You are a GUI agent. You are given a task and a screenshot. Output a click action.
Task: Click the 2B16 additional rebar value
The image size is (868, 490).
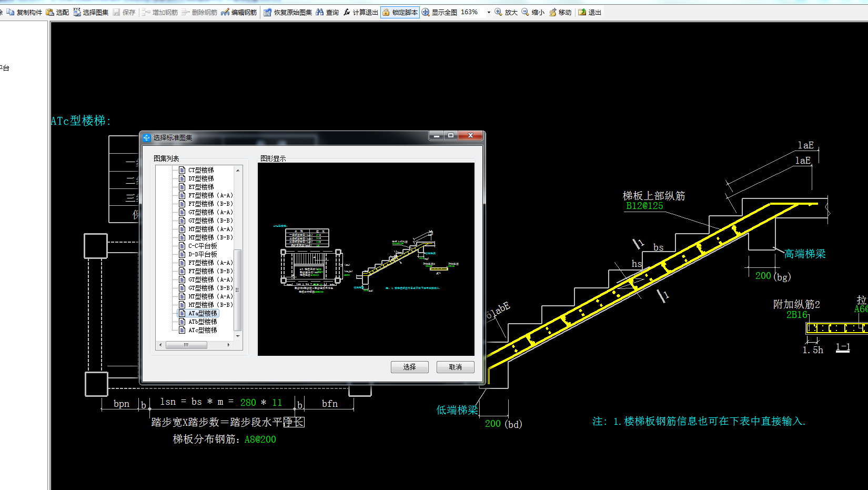click(796, 315)
